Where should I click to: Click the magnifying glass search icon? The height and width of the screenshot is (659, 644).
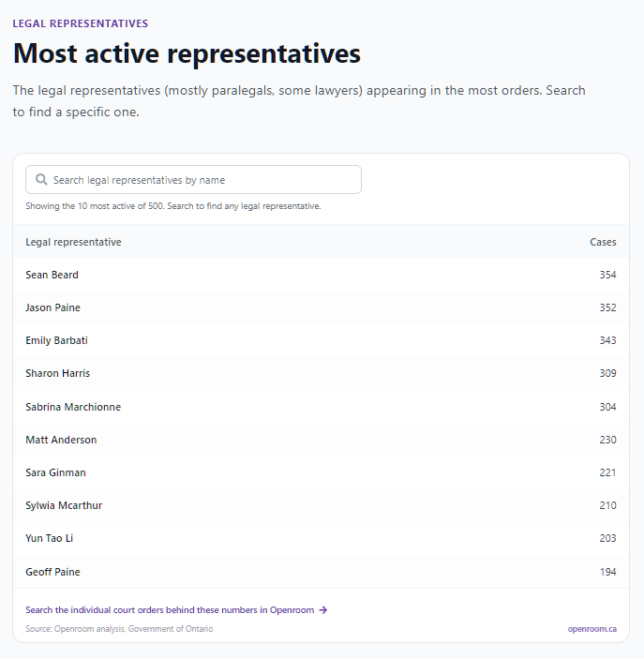point(41,180)
